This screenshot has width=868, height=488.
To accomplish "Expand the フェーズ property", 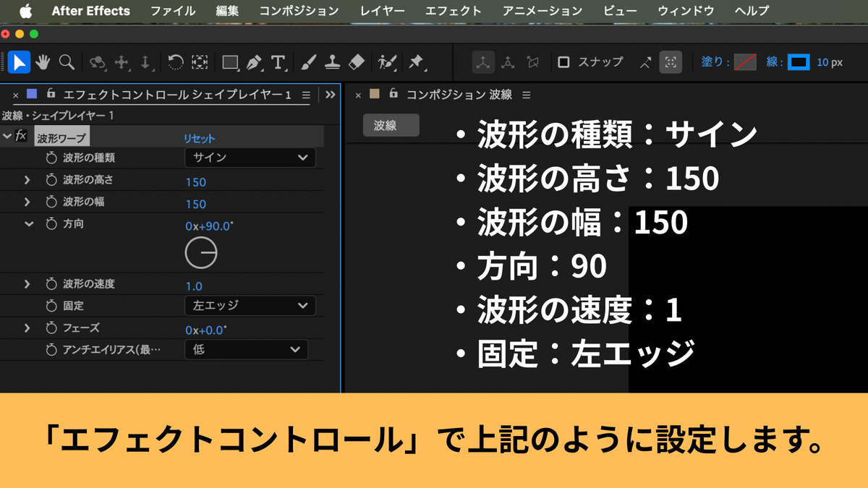I will (x=27, y=328).
